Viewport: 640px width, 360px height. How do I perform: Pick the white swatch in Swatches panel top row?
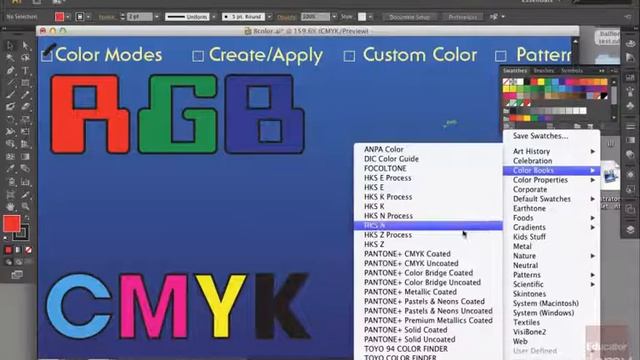[520, 82]
